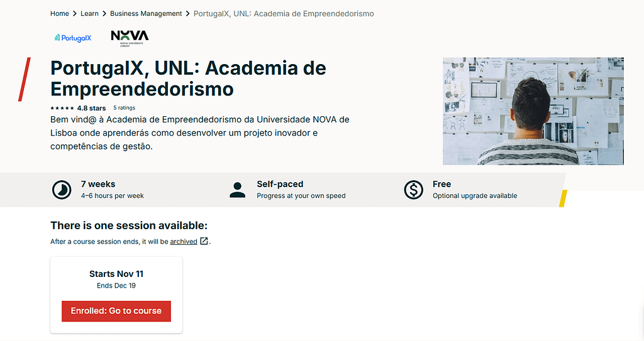The width and height of the screenshot is (644, 341).
Task: Open the archived link
Action: (184, 241)
